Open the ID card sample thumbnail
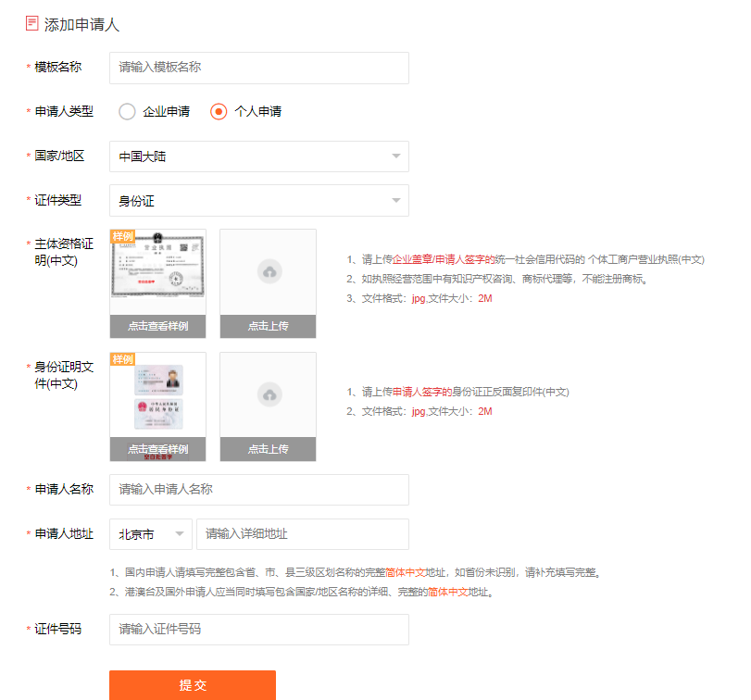751x700 pixels. [x=158, y=395]
